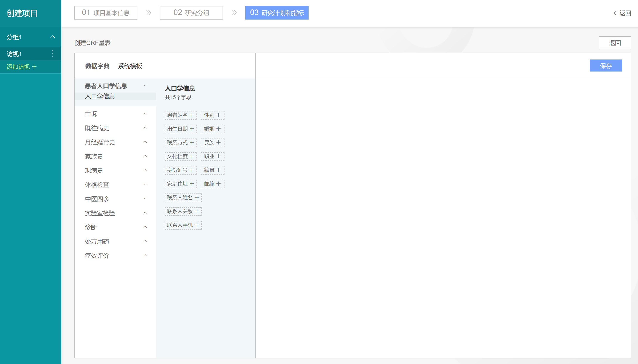Click the plus icon on 身份证号
The image size is (638, 364).
click(x=192, y=170)
